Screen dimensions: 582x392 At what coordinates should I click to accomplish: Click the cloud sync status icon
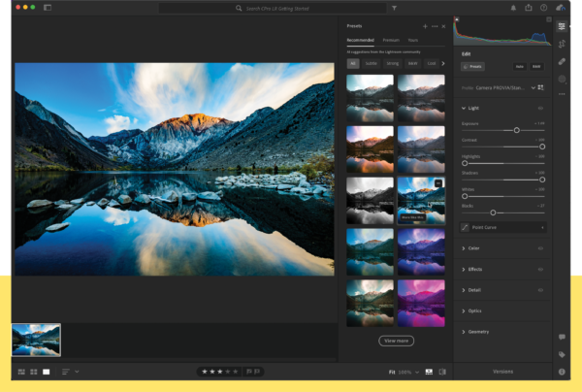click(560, 8)
